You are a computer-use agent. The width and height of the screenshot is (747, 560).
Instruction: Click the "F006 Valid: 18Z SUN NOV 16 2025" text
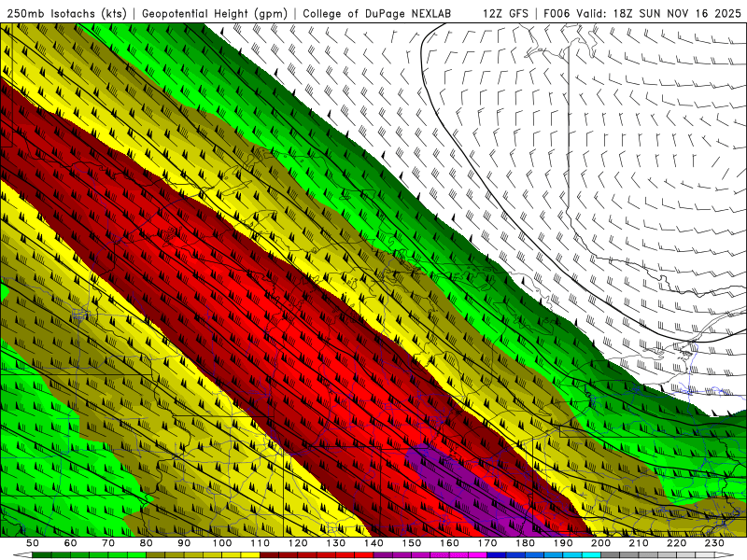tap(642, 14)
